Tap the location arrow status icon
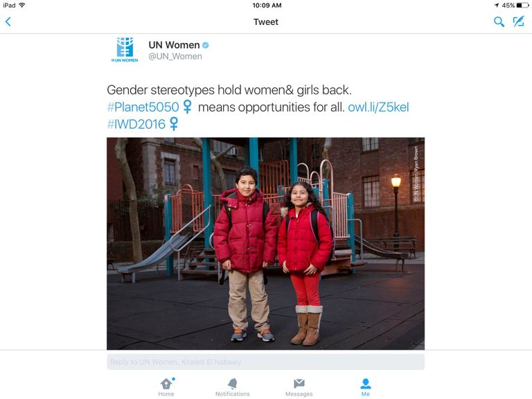532x399 pixels. (496, 6)
